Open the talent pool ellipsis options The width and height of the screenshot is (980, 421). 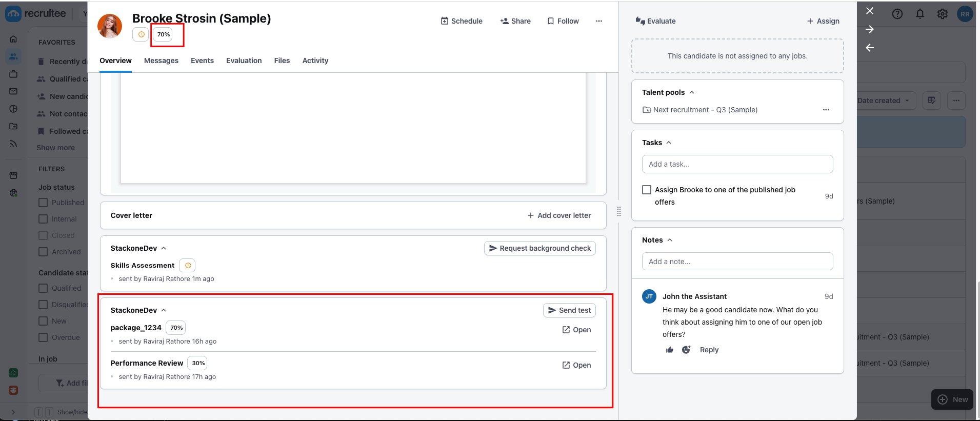(x=826, y=110)
